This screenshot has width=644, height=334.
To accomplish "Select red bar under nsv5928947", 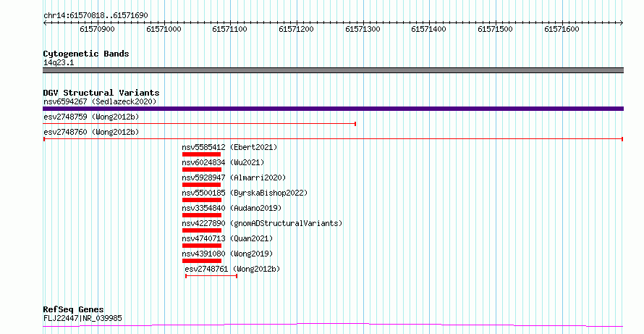I will pos(202,185).
